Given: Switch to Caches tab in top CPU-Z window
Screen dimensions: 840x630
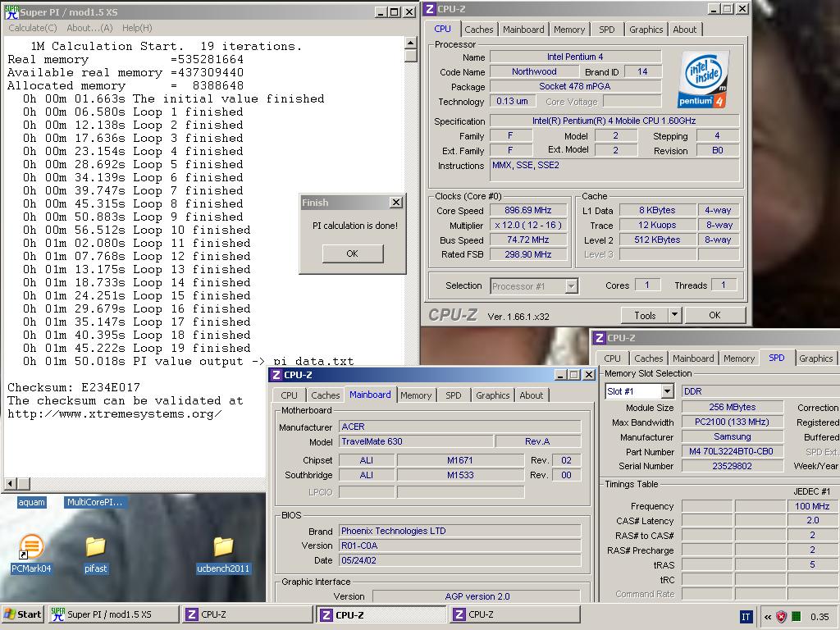Looking at the screenshot, I should [x=478, y=30].
